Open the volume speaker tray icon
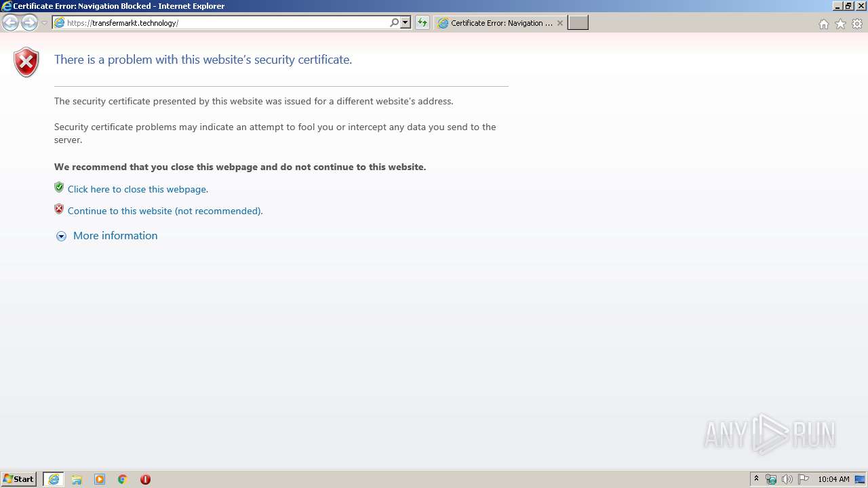Screen dimensions: 868x488 point(787,479)
